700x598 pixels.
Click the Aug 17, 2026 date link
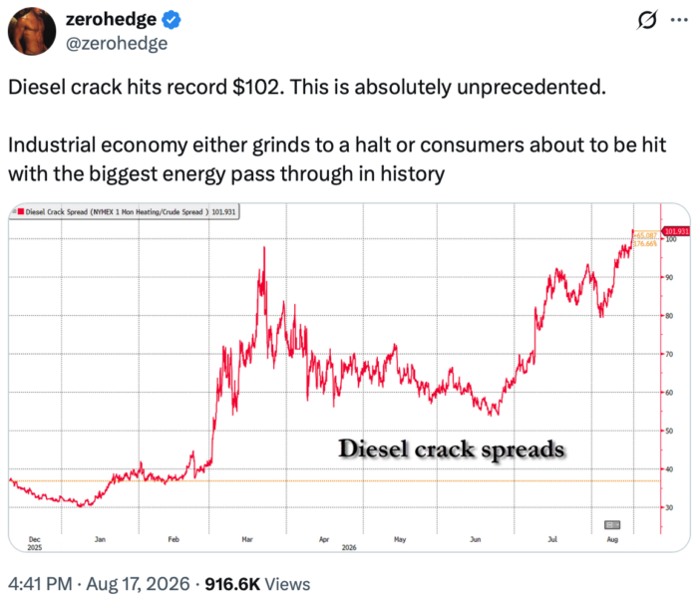pos(138,584)
